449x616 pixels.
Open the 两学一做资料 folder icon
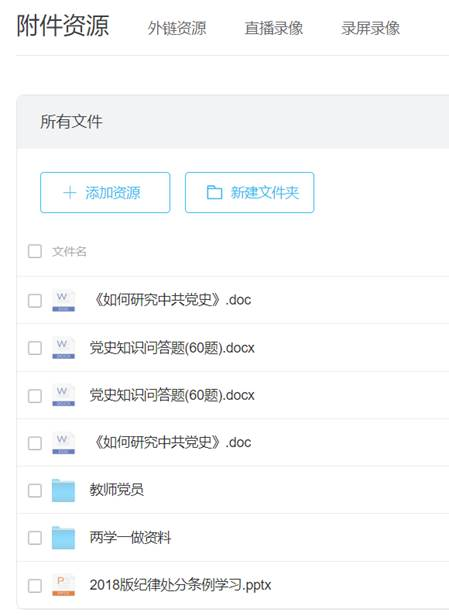(63, 538)
